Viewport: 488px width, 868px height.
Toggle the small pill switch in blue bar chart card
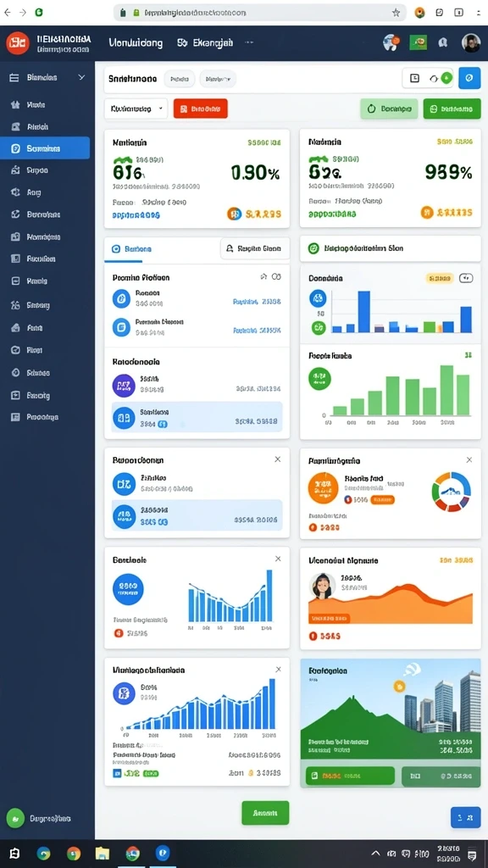(466, 278)
